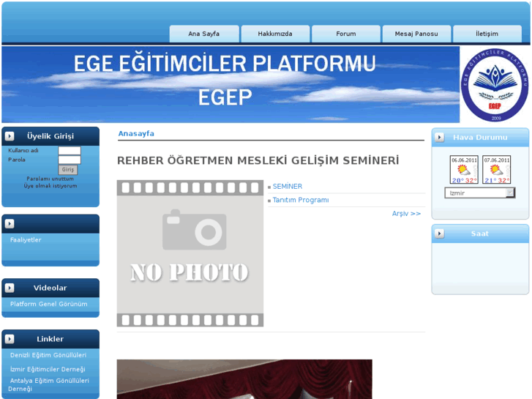Image resolution: width=532 pixels, height=399 pixels.
Task: Open Antalya Eğitim Gönüllüleri Derneği link
Action: tap(49, 385)
